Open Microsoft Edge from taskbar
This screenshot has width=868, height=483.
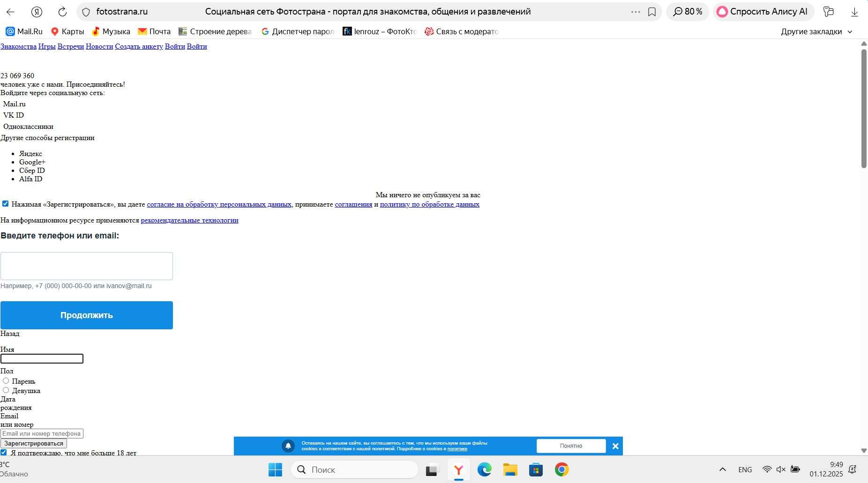[484, 469]
